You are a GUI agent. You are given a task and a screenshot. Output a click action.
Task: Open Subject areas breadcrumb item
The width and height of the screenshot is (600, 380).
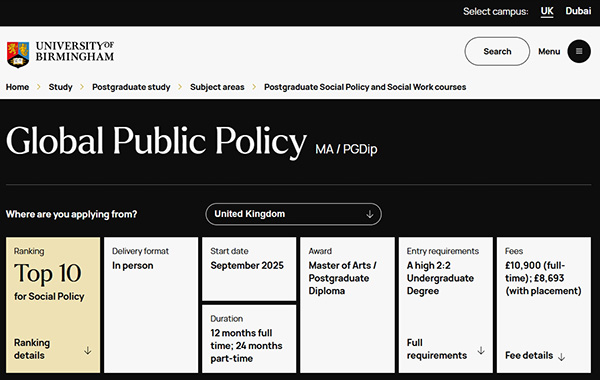tap(217, 87)
